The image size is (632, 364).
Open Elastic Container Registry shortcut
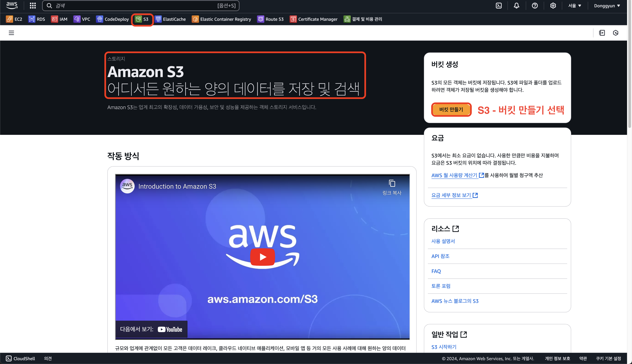[221, 19]
